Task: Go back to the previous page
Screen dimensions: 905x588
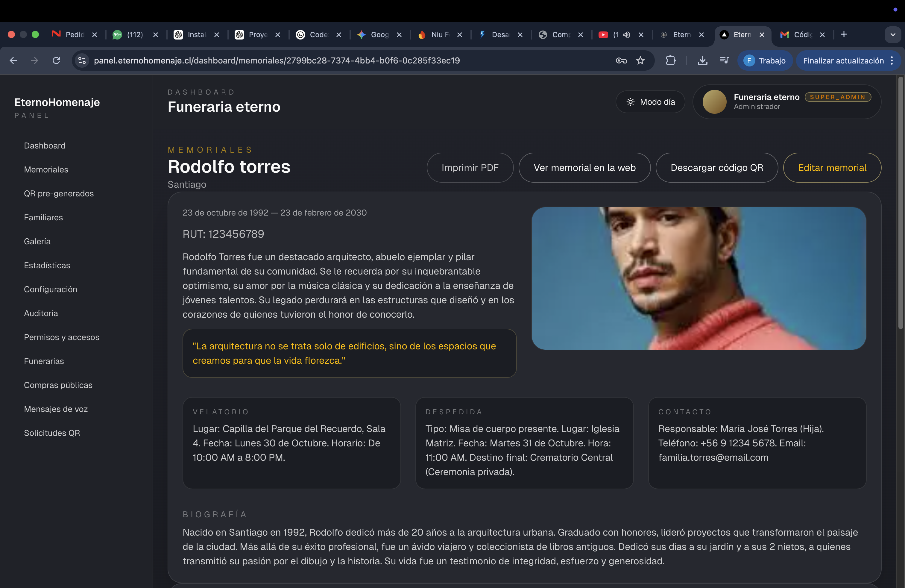Action: tap(13, 60)
